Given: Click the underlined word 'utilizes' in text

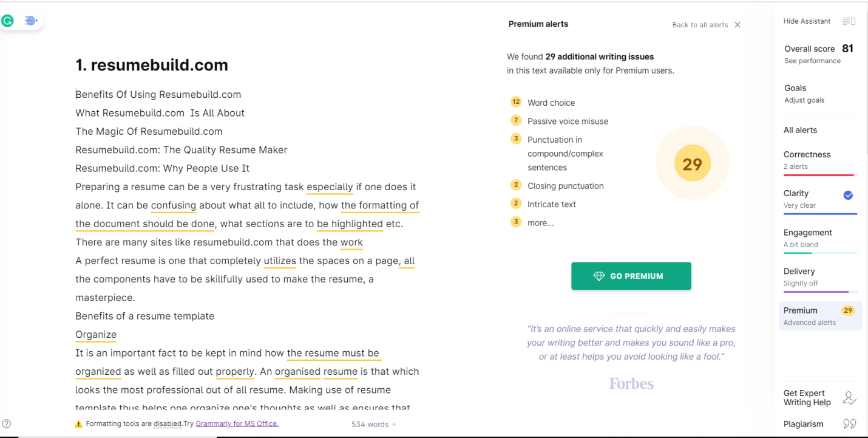Looking at the screenshot, I should click(x=280, y=261).
